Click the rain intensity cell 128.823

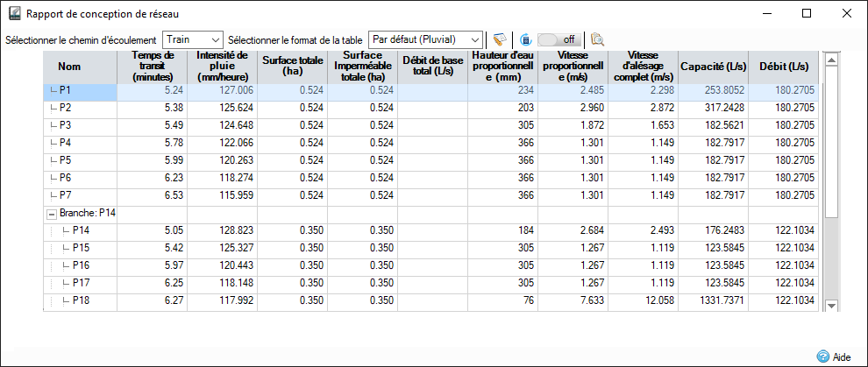pos(222,230)
